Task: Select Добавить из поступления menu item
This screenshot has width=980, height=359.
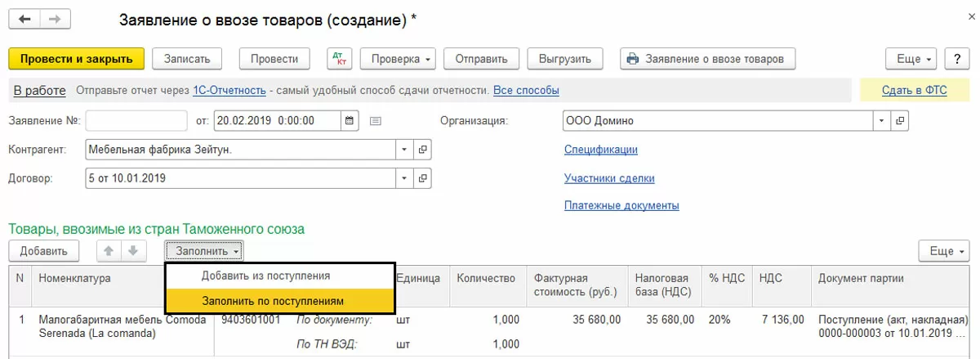Action: 265,276
